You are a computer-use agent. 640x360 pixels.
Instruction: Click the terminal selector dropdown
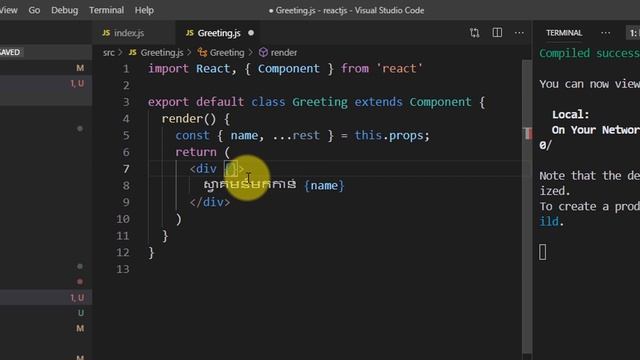click(x=633, y=33)
